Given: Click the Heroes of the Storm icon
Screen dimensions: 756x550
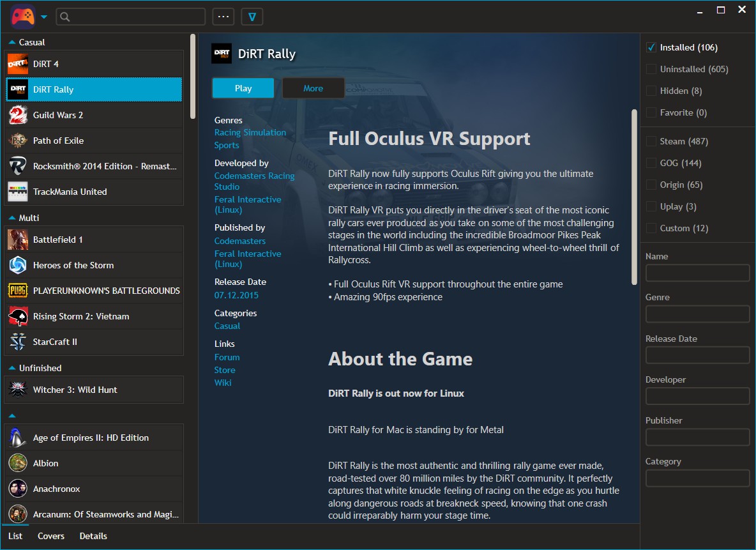Looking at the screenshot, I should click(x=18, y=265).
